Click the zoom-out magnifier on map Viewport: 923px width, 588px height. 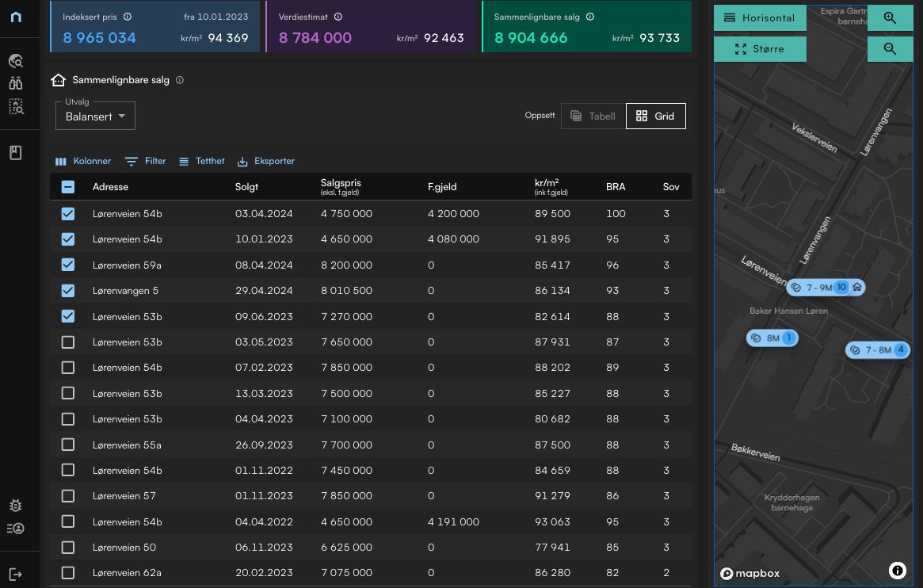click(x=890, y=49)
